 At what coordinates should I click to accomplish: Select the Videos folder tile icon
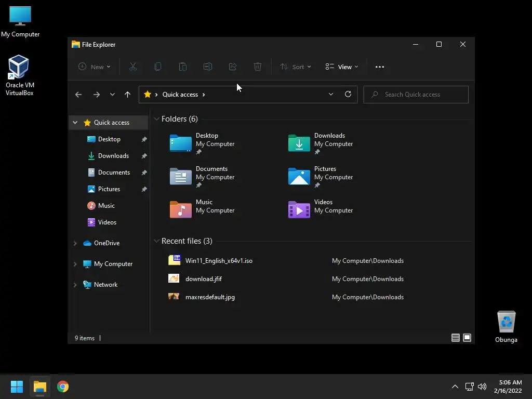tap(299, 209)
